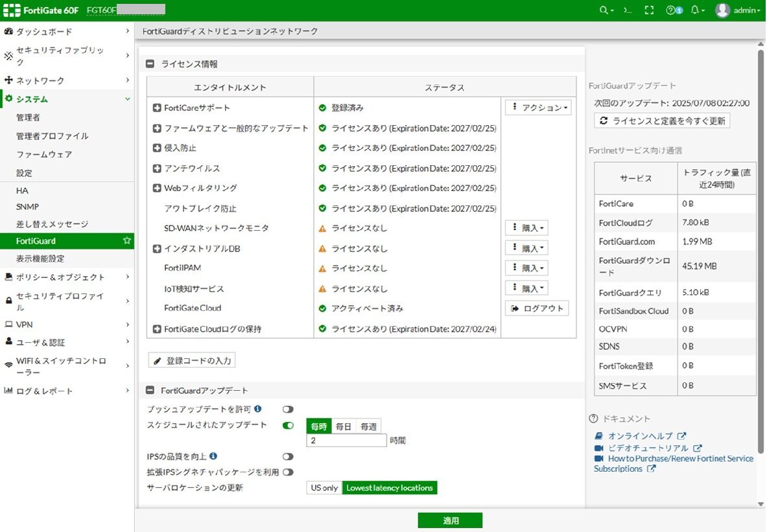
Task: Collapse the ライセンス情報 section
Action: tap(150, 64)
